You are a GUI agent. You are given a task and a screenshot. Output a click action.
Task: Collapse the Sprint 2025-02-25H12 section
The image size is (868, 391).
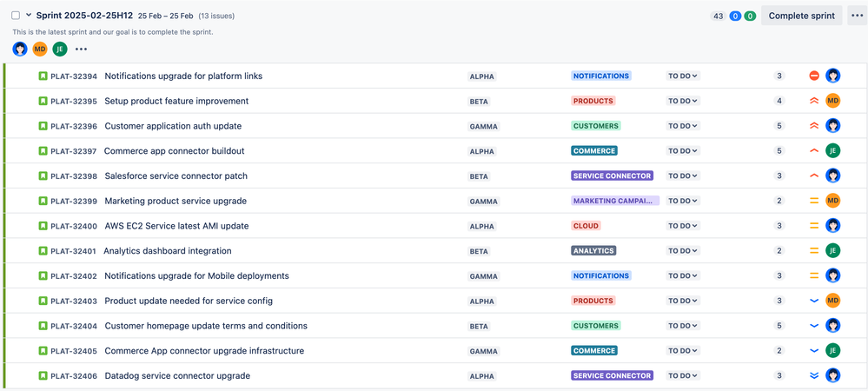[x=29, y=16]
